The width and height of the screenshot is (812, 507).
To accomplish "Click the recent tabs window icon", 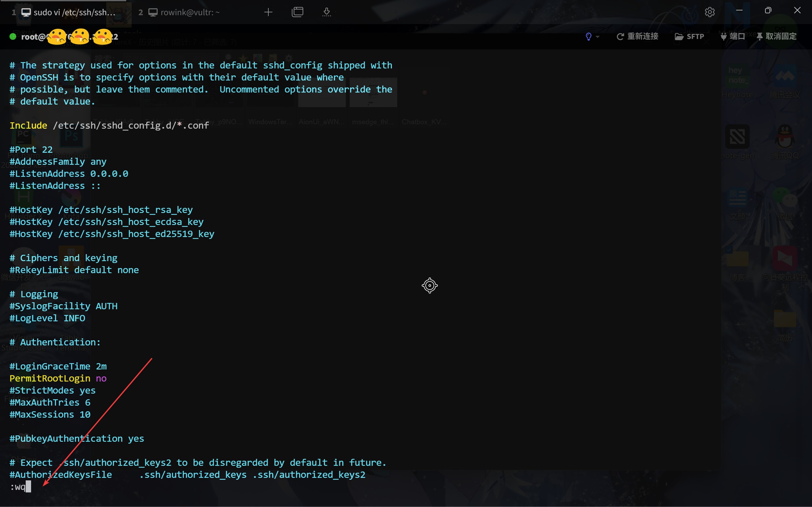I will coord(297,12).
